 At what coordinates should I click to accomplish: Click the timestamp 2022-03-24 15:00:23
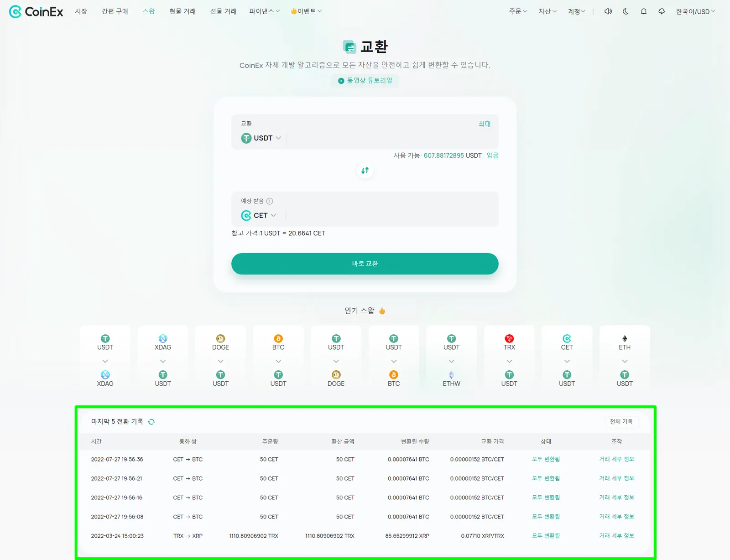pyautogui.click(x=117, y=536)
